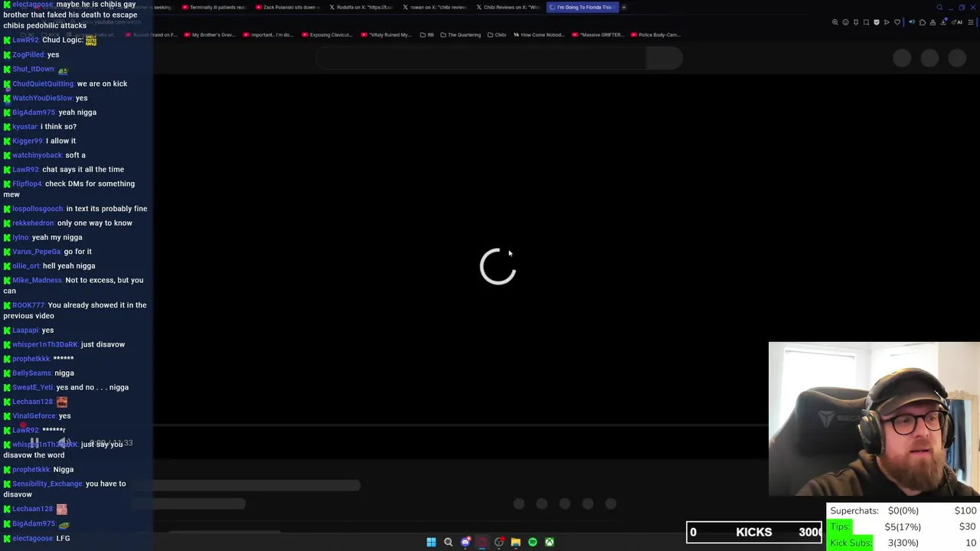Click username Varus_PepeGa in chat
The image size is (980, 551).
coord(36,252)
